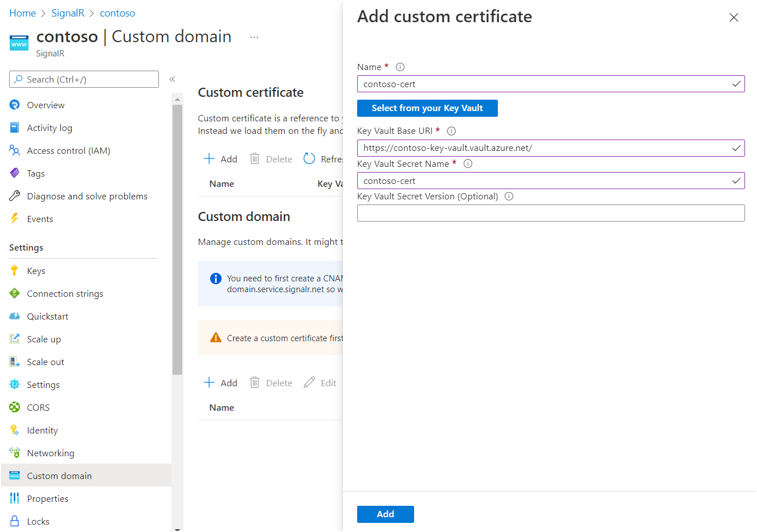
Task: Click the Connection strings icon
Action: [15, 293]
